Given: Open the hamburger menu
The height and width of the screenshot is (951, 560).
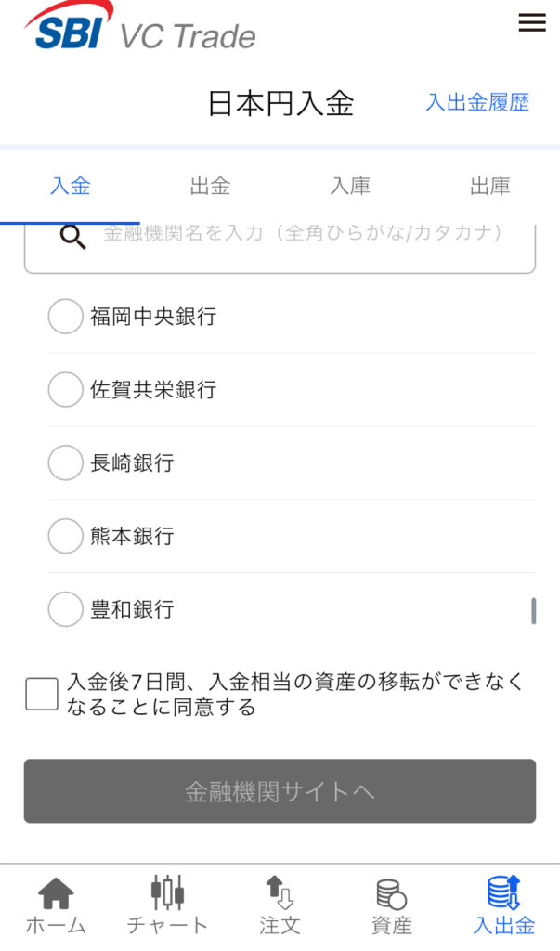Looking at the screenshot, I should pos(531,24).
